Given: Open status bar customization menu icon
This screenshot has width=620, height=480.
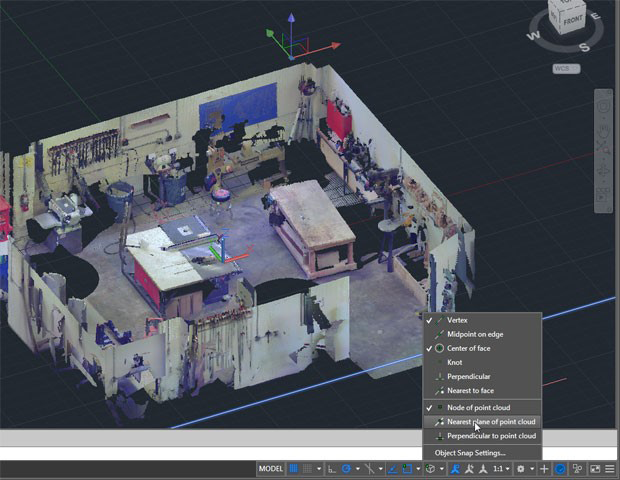Looking at the screenshot, I should [610, 469].
